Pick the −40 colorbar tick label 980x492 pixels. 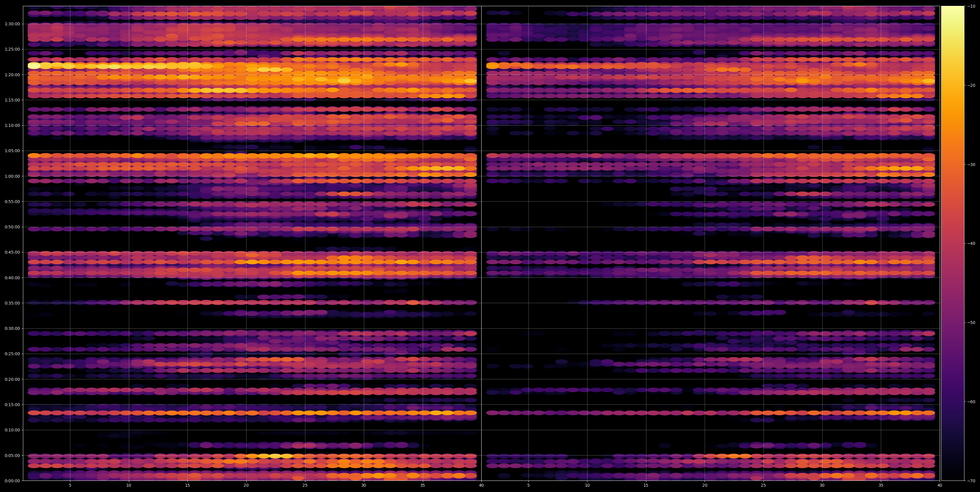[x=971, y=244]
